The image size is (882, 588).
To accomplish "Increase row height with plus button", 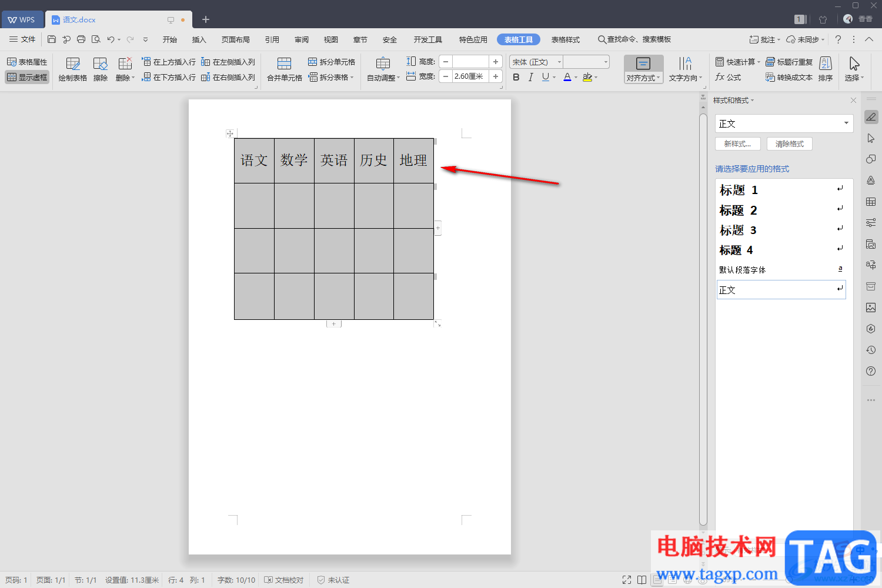I will tap(496, 62).
